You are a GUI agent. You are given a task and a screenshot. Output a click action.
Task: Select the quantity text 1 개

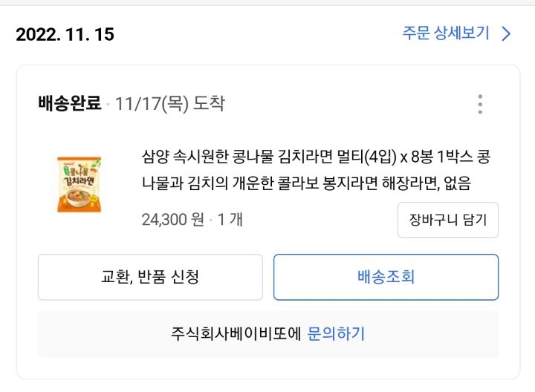(x=230, y=220)
